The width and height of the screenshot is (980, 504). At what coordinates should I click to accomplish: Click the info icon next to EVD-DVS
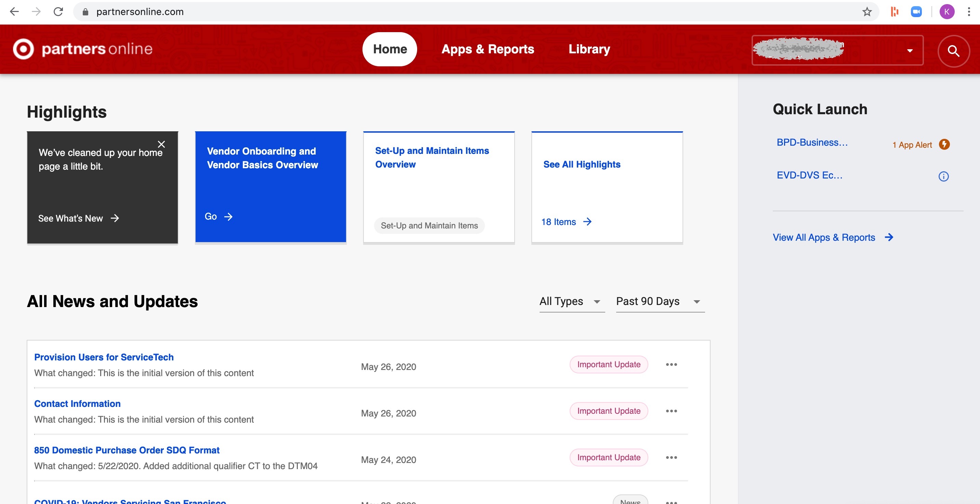click(x=943, y=176)
